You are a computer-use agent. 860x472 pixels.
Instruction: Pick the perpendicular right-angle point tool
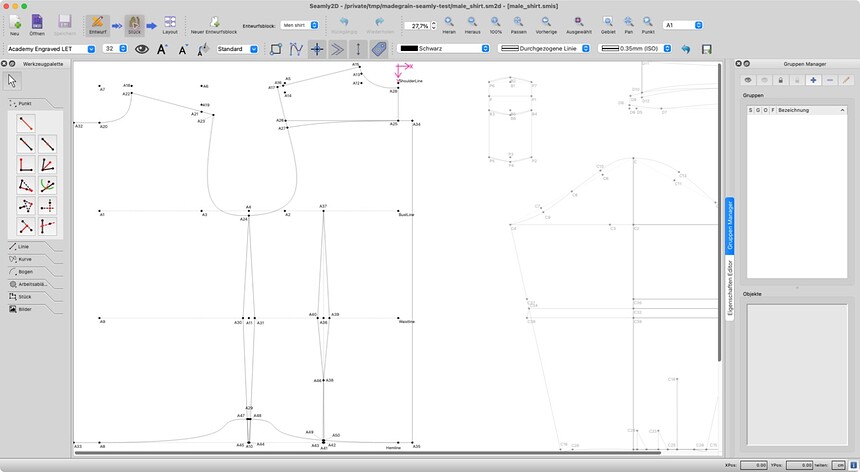pyautogui.click(x=26, y=164)
